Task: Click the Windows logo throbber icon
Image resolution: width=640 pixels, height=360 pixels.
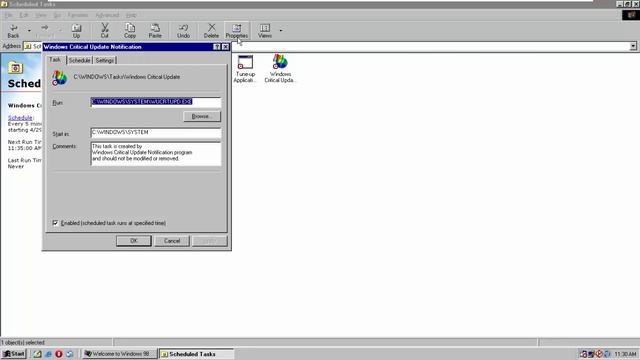Action: point(631,15)
